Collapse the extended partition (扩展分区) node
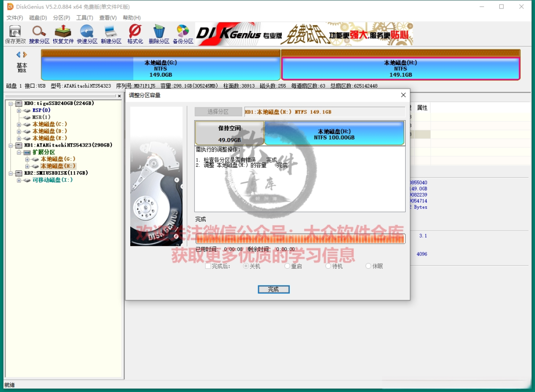This screenshot has width=535, height=392. click(x=19, y=152)
